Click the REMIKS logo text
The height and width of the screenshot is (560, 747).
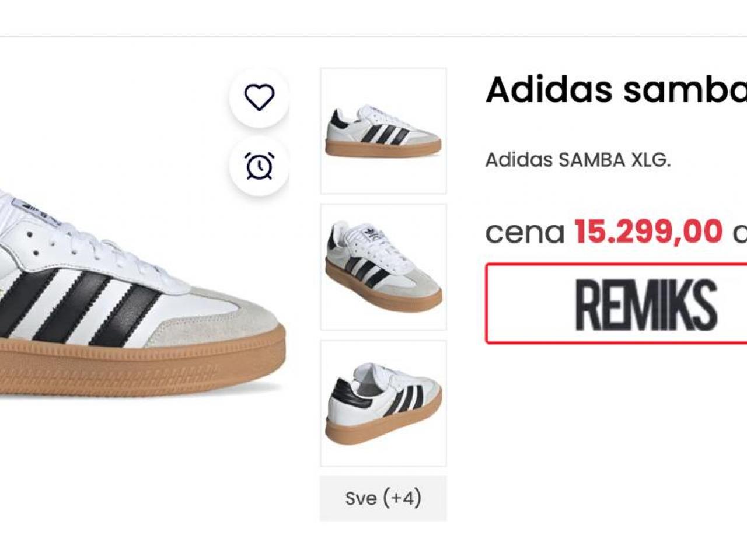646,304
